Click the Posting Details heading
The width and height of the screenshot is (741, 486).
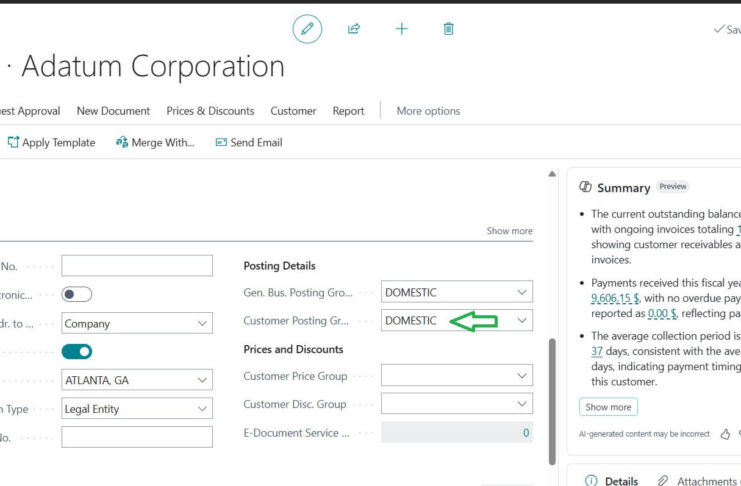pos(279,266)
